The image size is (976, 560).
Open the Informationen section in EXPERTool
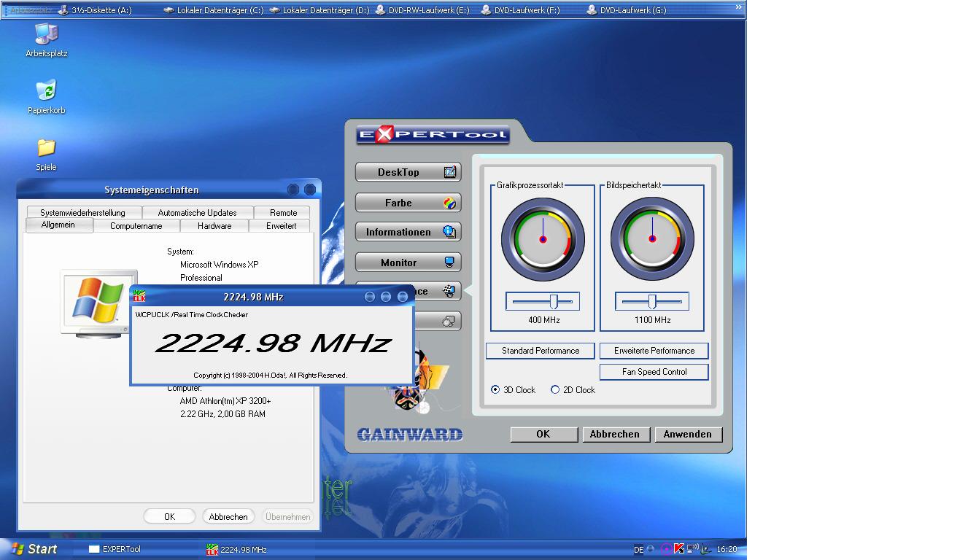coord(408,232)
